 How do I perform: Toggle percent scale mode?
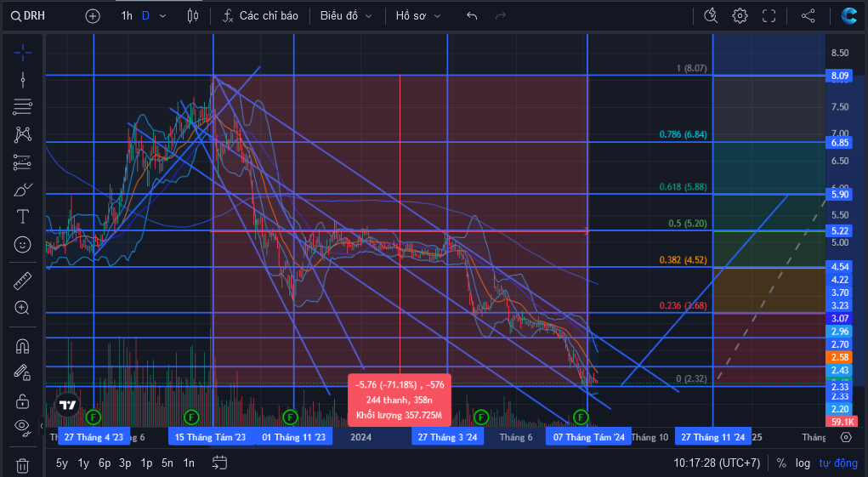coord(781,463)
